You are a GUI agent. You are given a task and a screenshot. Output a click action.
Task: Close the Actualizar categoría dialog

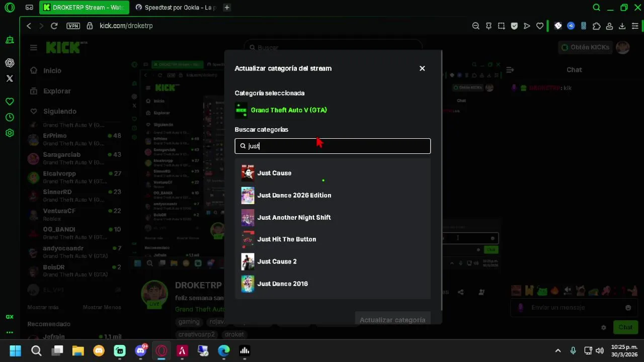(422, 68)
